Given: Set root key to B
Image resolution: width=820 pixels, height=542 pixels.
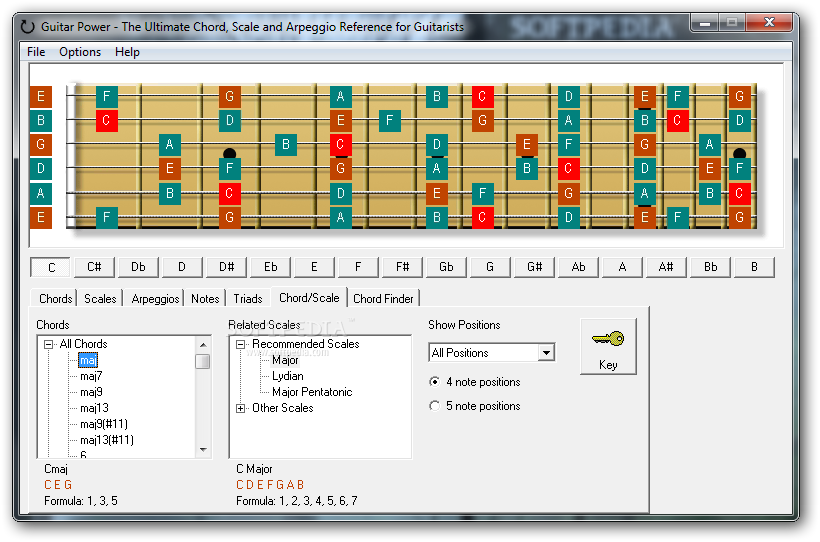Looking at the screenshot, I should 754,267.
